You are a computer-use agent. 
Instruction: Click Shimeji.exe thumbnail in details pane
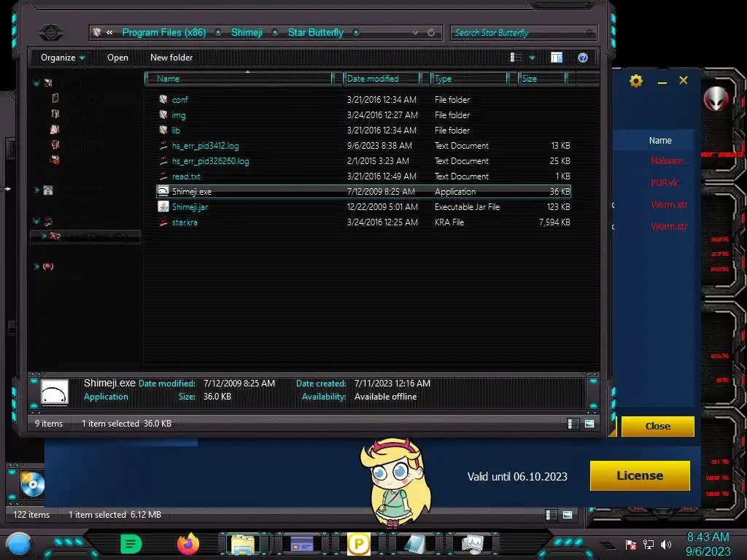tap(54, 392)
